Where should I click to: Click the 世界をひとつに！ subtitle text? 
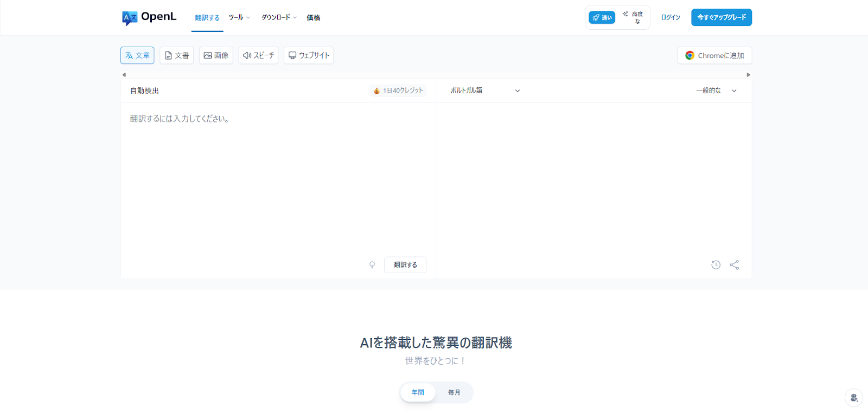[436, 361]
